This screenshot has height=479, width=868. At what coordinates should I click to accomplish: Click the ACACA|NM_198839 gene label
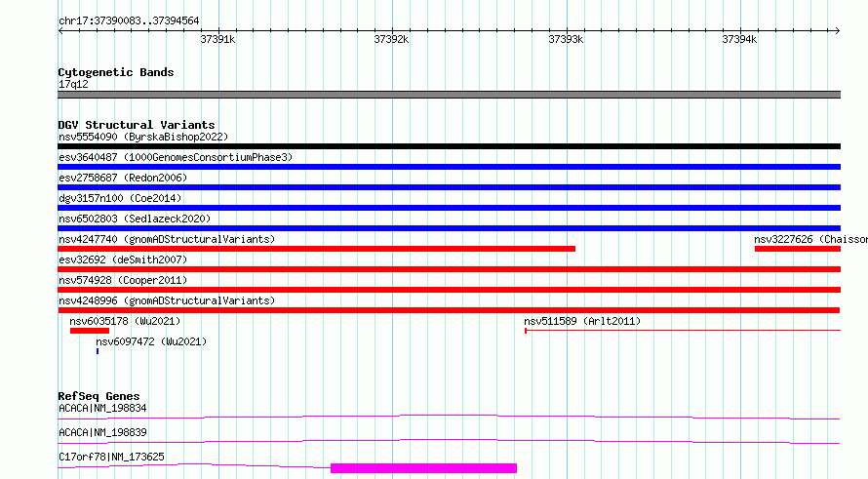(102, 432)
